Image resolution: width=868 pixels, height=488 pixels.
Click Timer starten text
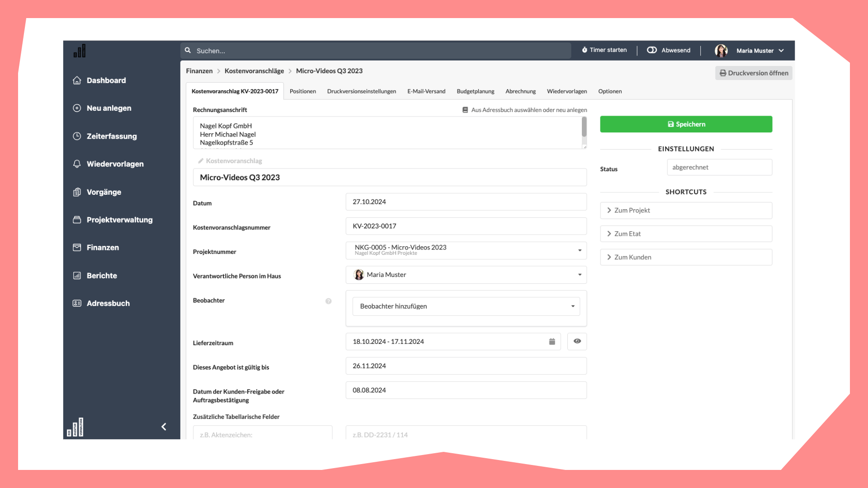(608, 50)
